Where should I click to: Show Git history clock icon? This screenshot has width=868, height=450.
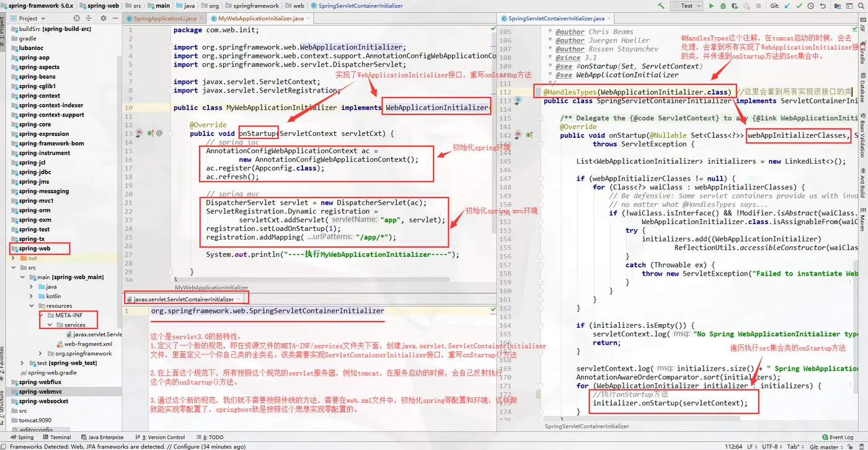[810, 6]
